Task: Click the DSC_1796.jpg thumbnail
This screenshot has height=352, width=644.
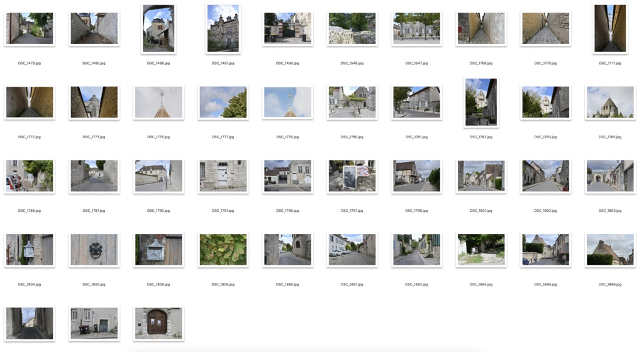Action: (287, 176)
